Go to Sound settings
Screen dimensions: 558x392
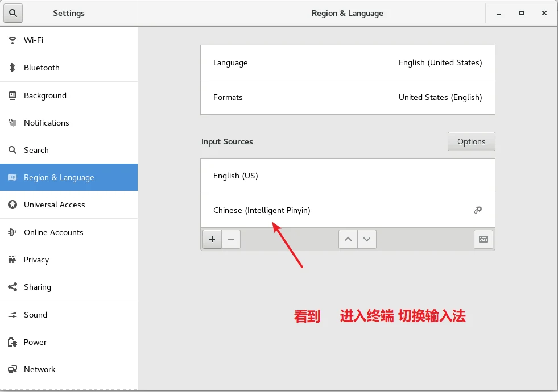coord(69,315)
